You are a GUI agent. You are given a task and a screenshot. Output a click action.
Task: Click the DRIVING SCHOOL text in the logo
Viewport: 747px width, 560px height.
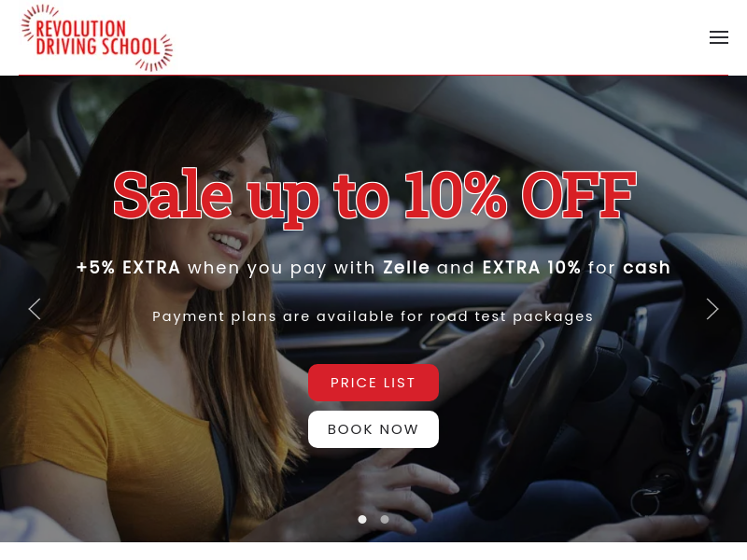[x=98, y=47]
